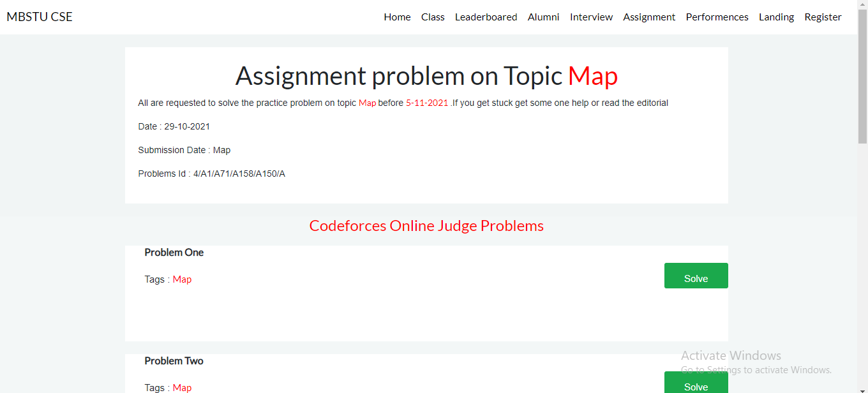
Task: Click the Codeforces Online Judge Problems heading
Action: 426,225
